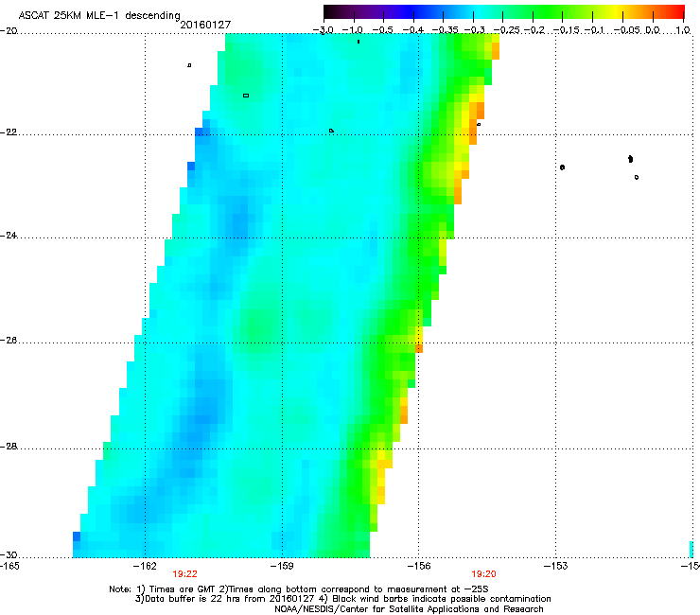Select the color bar value -0.5
Viewport: 700px width, 615px height.
(383, 30)
